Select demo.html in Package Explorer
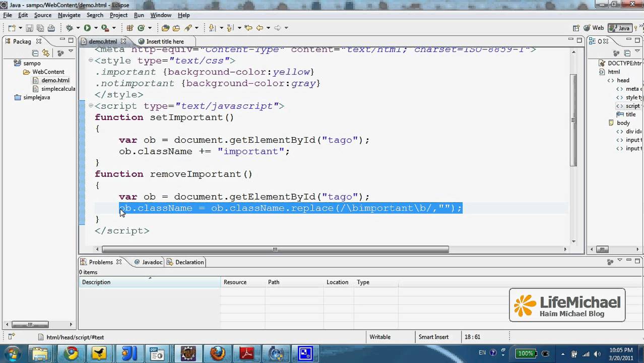 pyautogui.click(x=55, y=80)
